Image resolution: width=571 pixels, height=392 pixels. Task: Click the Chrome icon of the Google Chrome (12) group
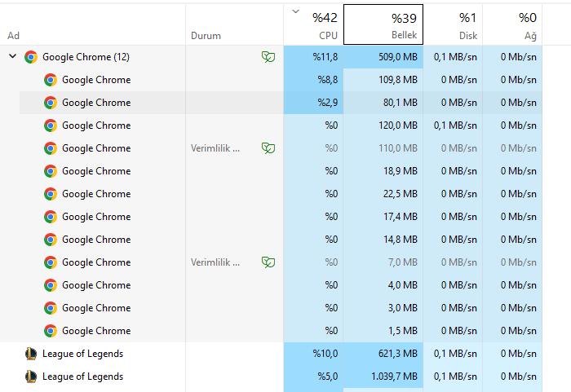(x=31, y=57)
